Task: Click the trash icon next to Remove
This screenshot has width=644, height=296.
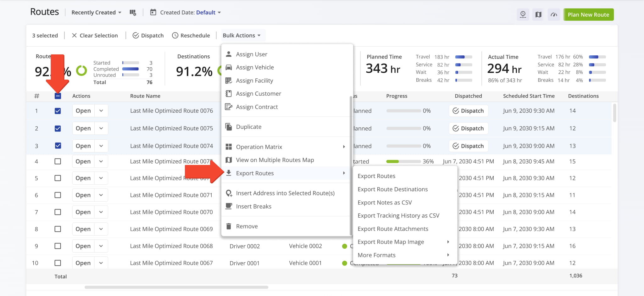Action: tap(229, 226)
